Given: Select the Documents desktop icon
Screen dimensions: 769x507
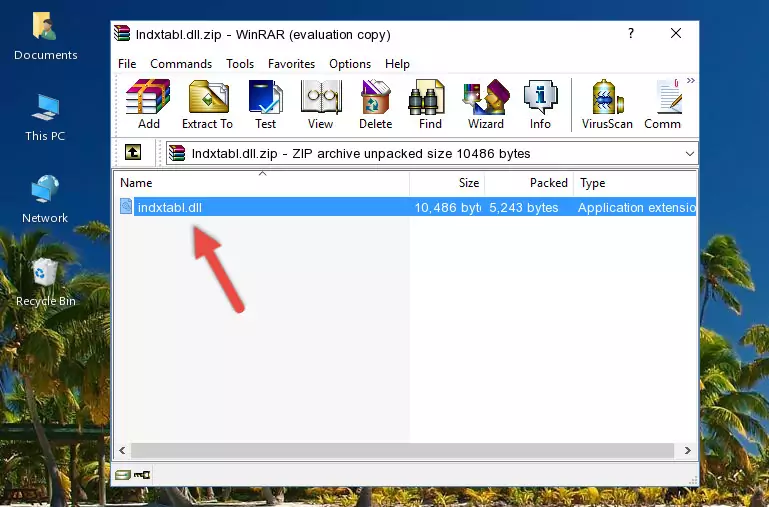Looking at the screenshot, I should (x=45, y=37).
